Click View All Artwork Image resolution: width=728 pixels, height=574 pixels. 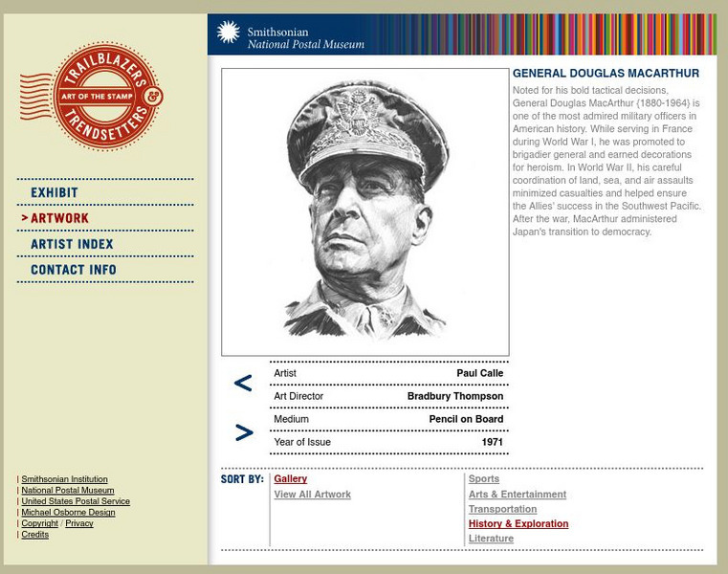[313, 495]
